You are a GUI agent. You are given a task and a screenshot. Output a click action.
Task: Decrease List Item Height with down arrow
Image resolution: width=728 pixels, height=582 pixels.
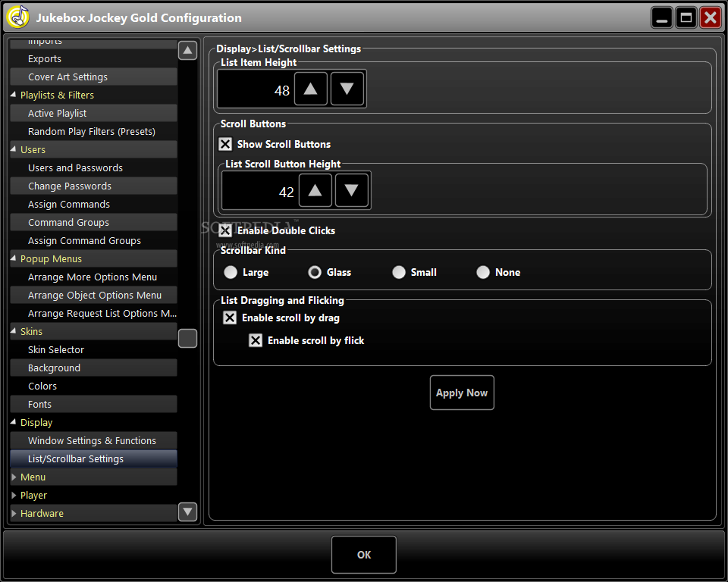(x=347, y=89)
